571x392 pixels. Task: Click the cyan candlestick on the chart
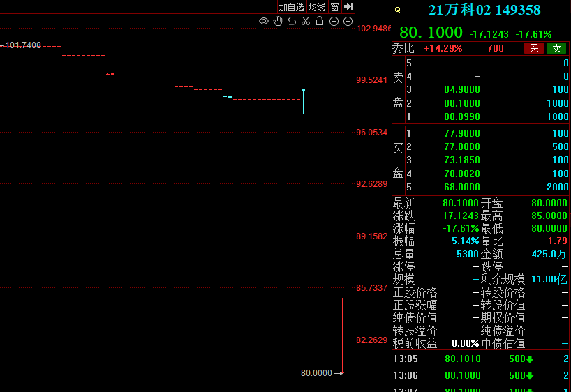tap(304, 101)
